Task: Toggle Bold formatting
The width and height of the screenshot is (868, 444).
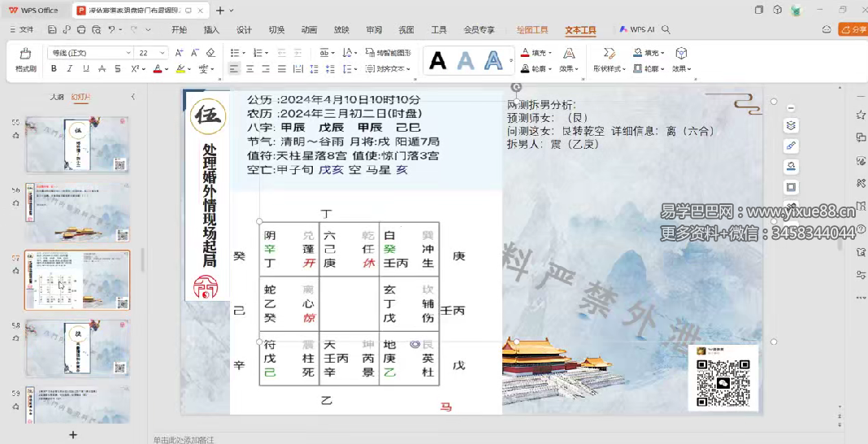Action: pos(54,68)
